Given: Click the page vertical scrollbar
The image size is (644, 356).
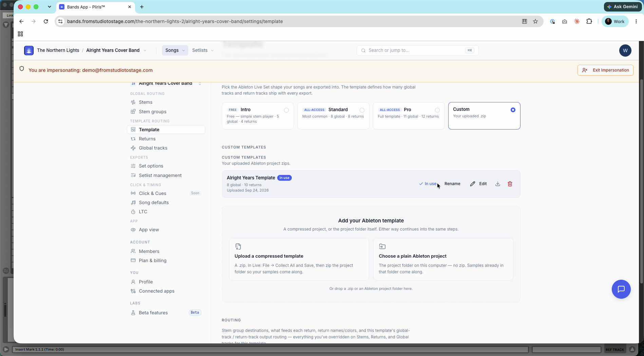Looking at the screenshot, I should [641, 181].
